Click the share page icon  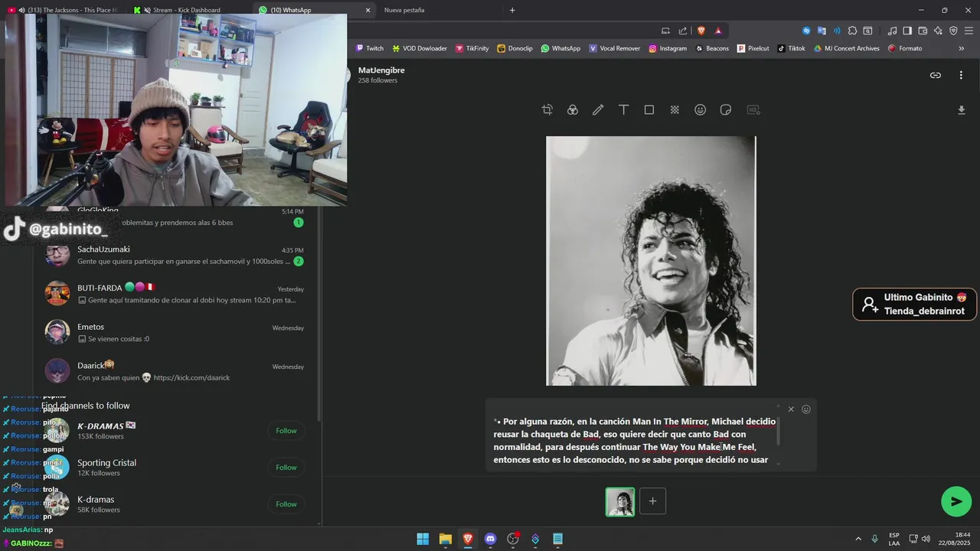[683, 31]
